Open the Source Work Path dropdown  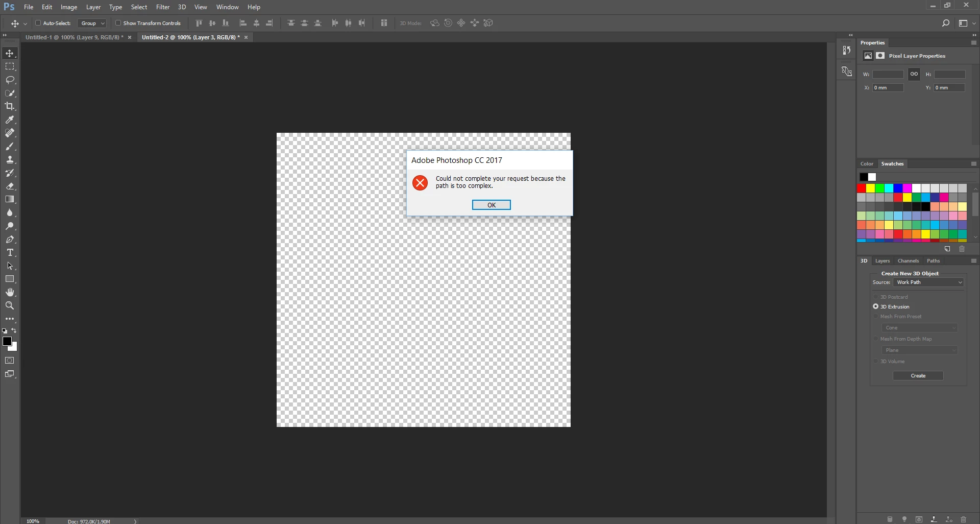point(928,282)
